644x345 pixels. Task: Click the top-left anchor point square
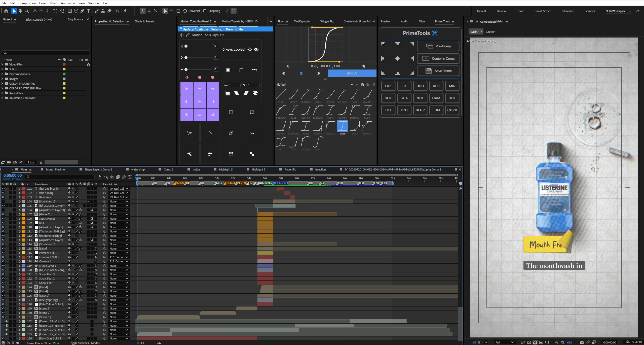(x=187, y=88)
